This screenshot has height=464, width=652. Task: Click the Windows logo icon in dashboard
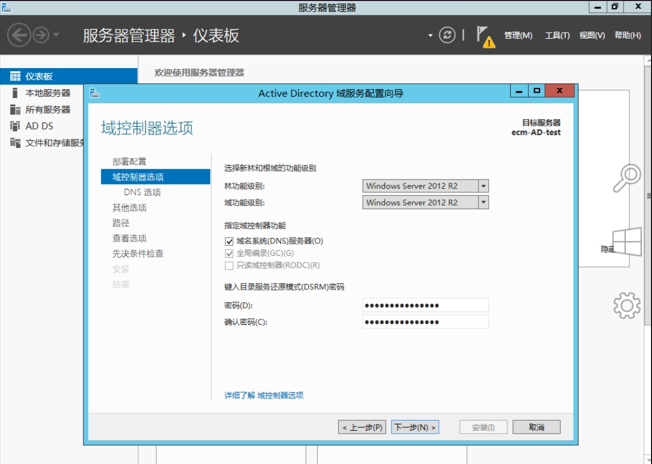point(628,242)
